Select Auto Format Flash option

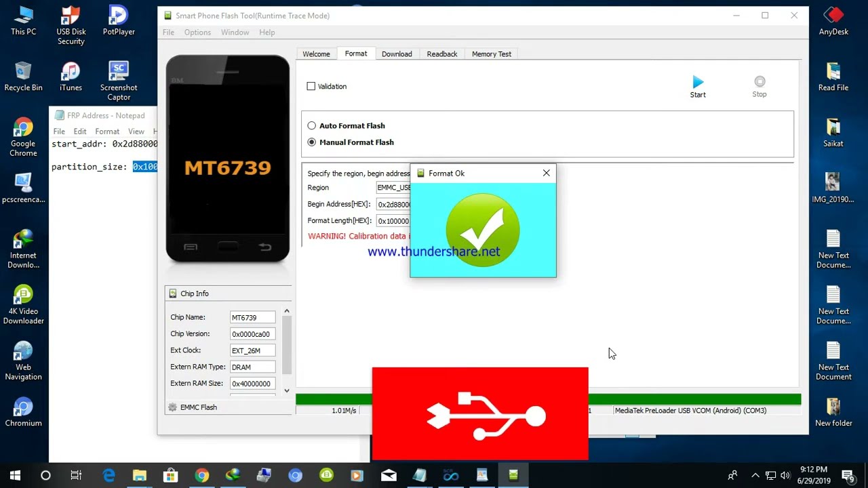312,125
